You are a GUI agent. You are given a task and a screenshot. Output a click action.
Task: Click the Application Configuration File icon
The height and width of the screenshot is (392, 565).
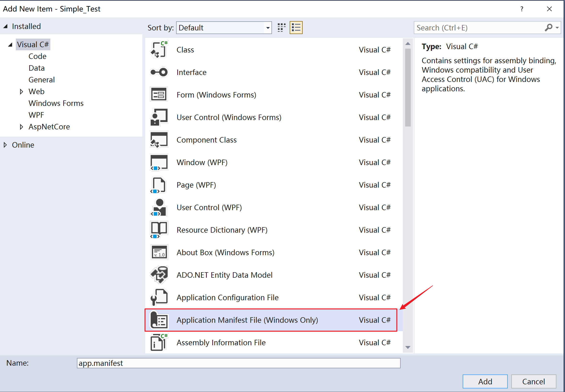(159, 297)
